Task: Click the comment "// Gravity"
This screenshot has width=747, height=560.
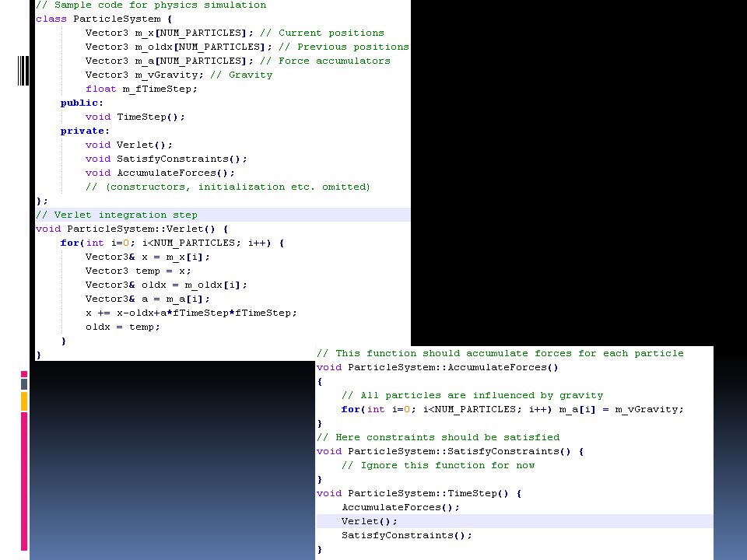Action: 241,75
